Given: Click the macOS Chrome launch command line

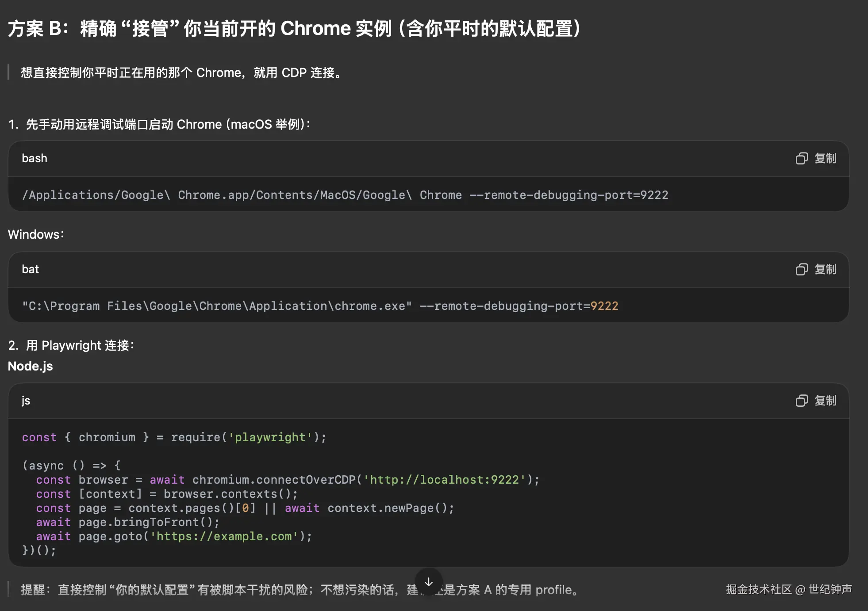Looking at the screenshot, I should pos(345,195).
